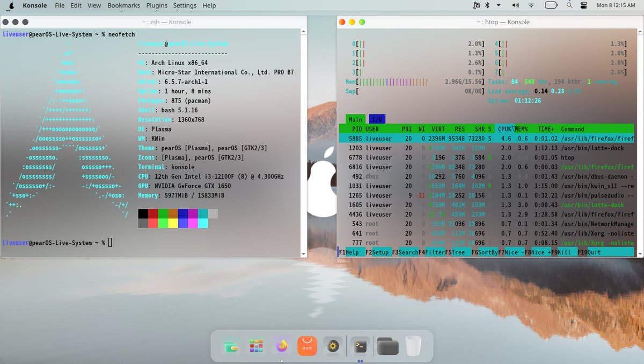644x364 pixels.
Task: Sort htop by TIME+ column header
Action: pyautogui.click(x=546, y=129)
